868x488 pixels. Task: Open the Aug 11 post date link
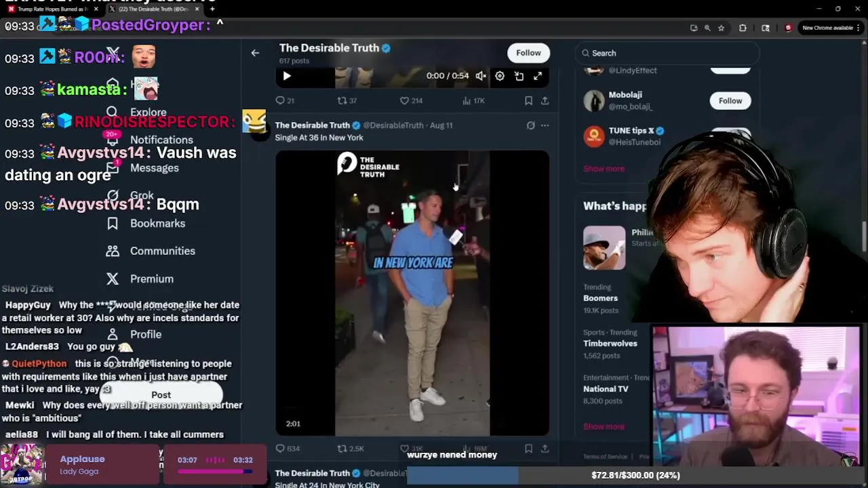pyautogui.click(x=441, y=125)
